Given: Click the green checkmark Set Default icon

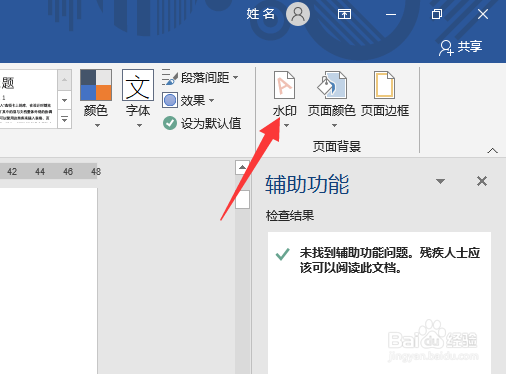Looking at the screenshot, I should 170,123.
